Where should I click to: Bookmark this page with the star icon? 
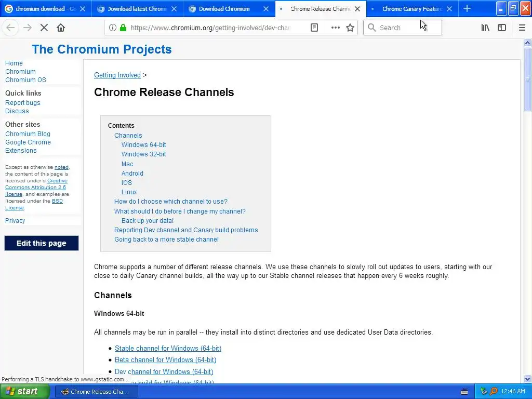350,28
